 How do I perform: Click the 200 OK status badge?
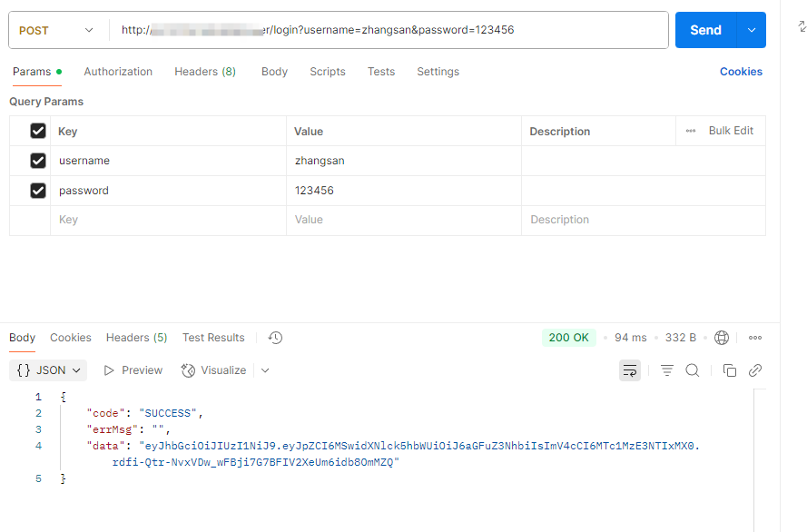568,338
